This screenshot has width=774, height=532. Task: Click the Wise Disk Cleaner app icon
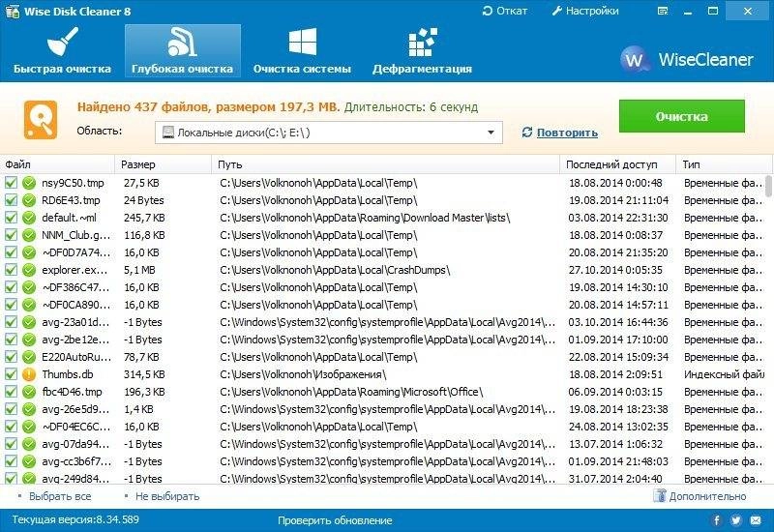[x=12, y=11]
